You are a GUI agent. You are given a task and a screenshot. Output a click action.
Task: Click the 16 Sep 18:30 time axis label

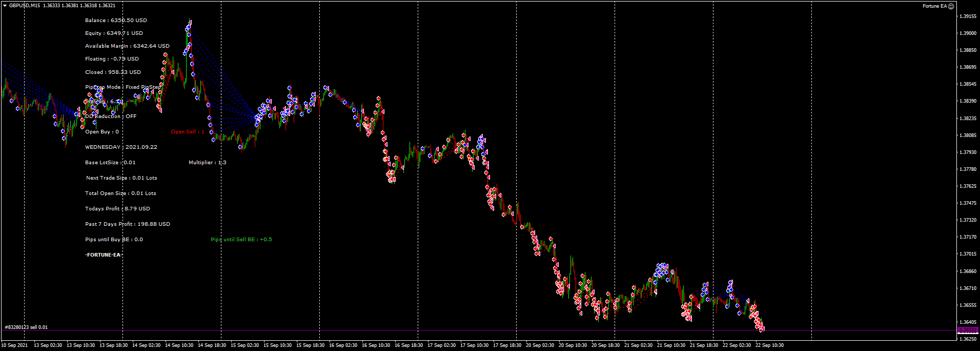pyautogui.click(x=409, y=345)
